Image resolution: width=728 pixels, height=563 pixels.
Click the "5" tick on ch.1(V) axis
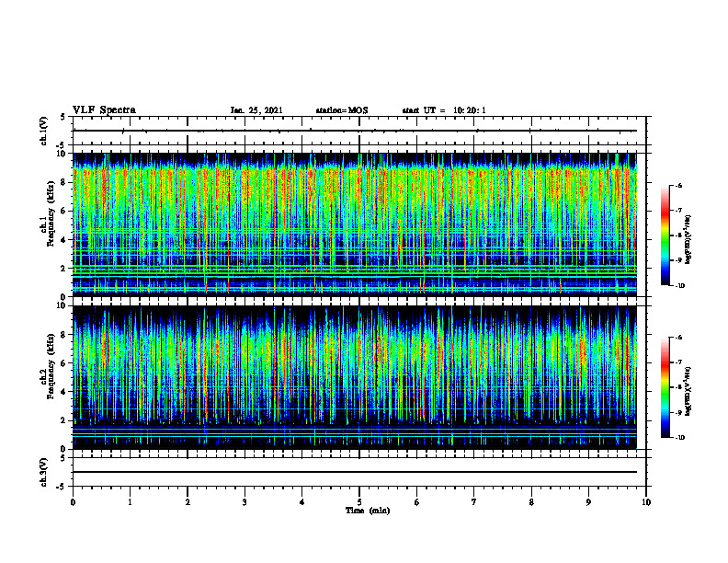click(63, 117)
